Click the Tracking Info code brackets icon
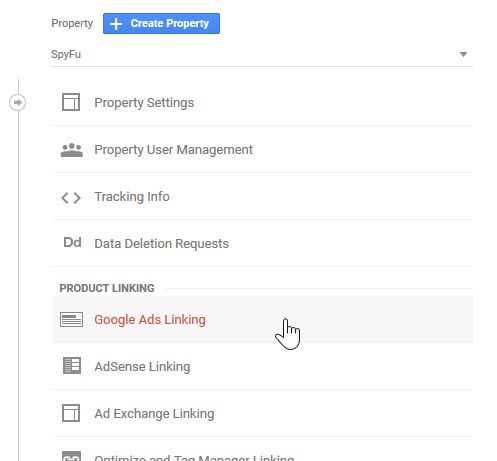The height and width of the screenshot is (461, 497). pos(71,198)
